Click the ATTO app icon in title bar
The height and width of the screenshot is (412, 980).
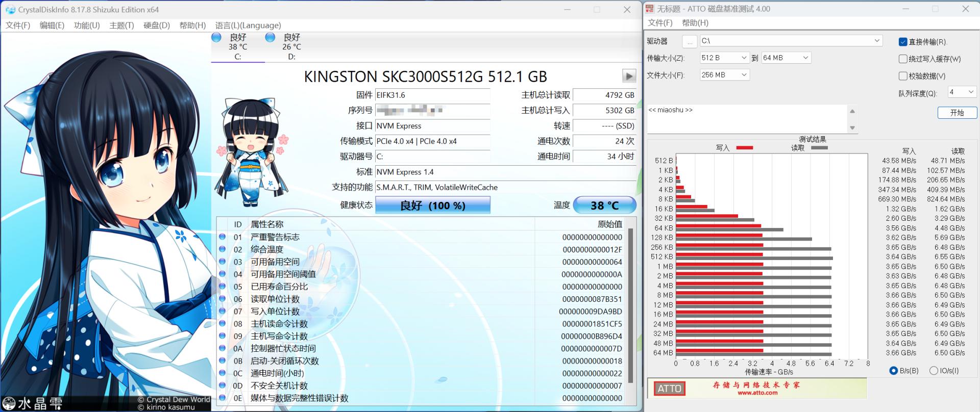[x=650, y=9]
